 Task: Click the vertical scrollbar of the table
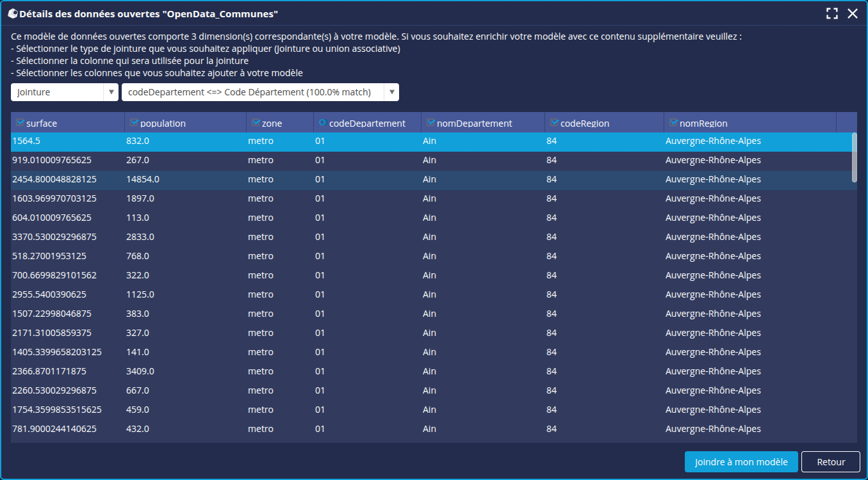[854, 157]
